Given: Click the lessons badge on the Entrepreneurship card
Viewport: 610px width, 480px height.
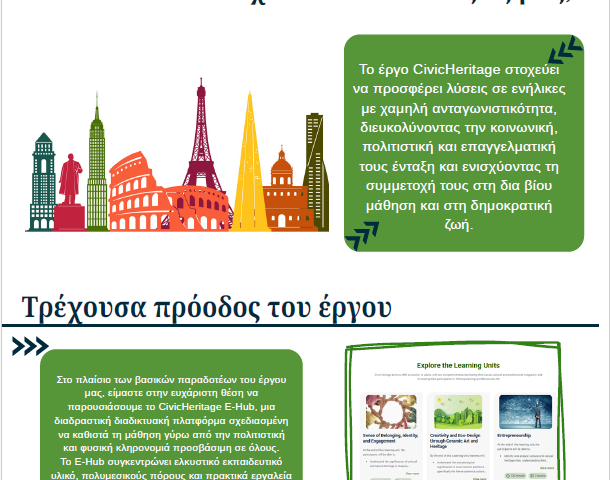Looking at the screenshot, I should pos(538,476).
